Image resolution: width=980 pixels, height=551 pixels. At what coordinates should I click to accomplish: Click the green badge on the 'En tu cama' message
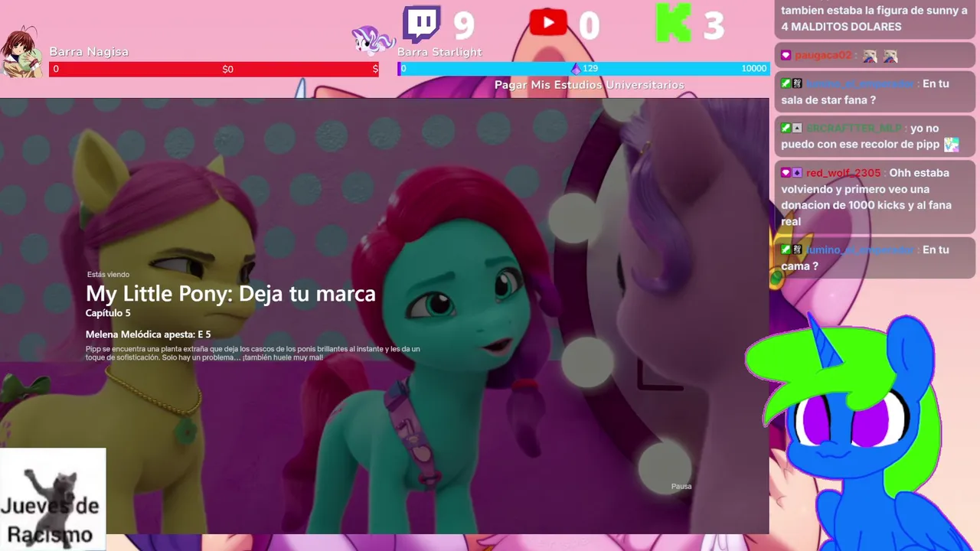click(786, 250)
